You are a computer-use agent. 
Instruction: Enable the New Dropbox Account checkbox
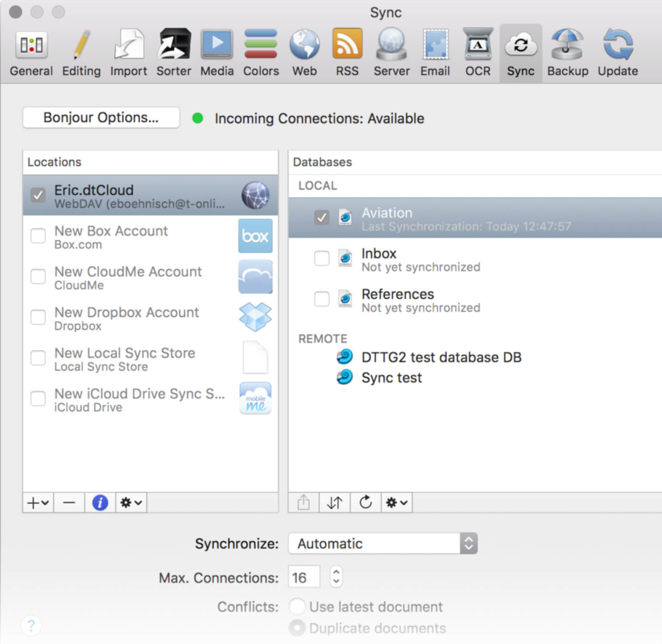[x=38, y=317]
